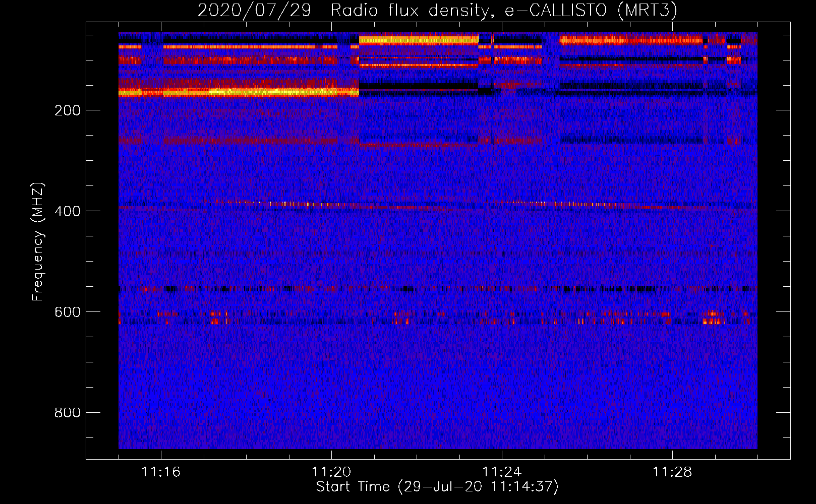Screen dimensions: 816x504
Task: Select the '200' frequency axis label
Action: coord(67,110)
